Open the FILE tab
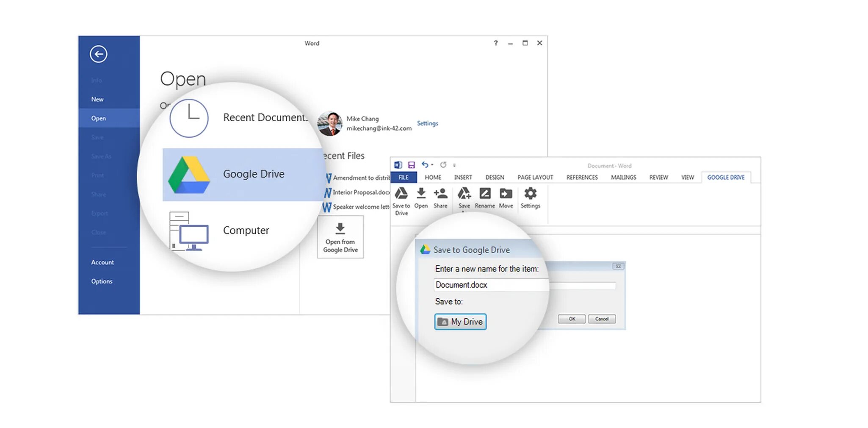 404,177
